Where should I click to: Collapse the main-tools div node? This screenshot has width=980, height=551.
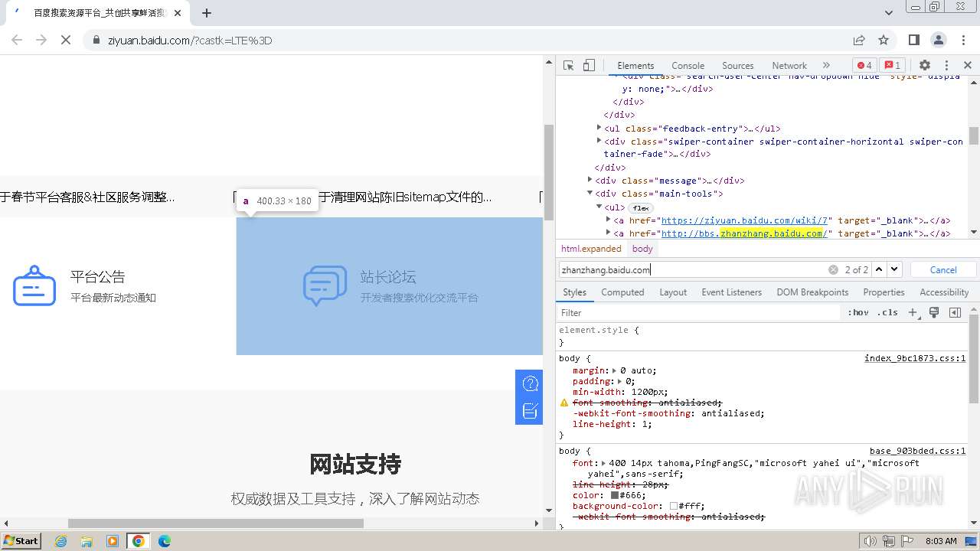[590, 194]
